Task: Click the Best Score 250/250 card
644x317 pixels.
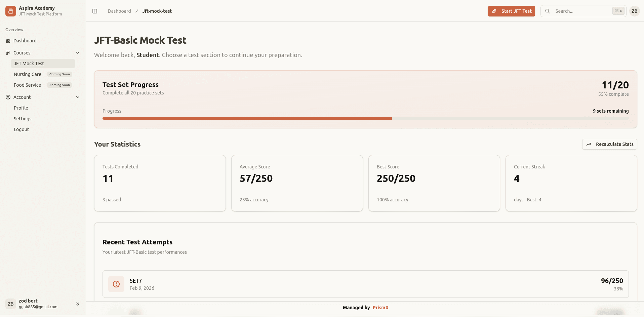Action: [434, 183]
